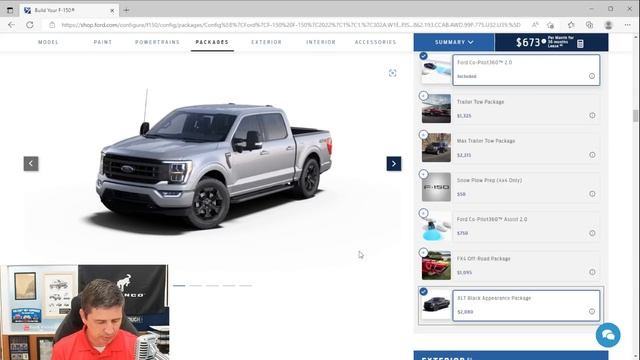Uncheck XLT Black Appearance Package
The height and width of the screenshot is (360, 640).
coord(423,291)
